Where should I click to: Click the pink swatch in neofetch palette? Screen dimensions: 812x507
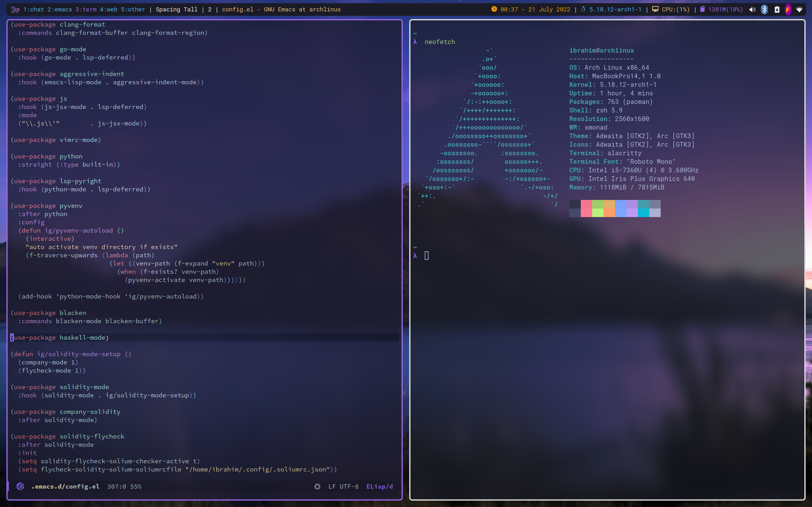[x=586, y=208]
